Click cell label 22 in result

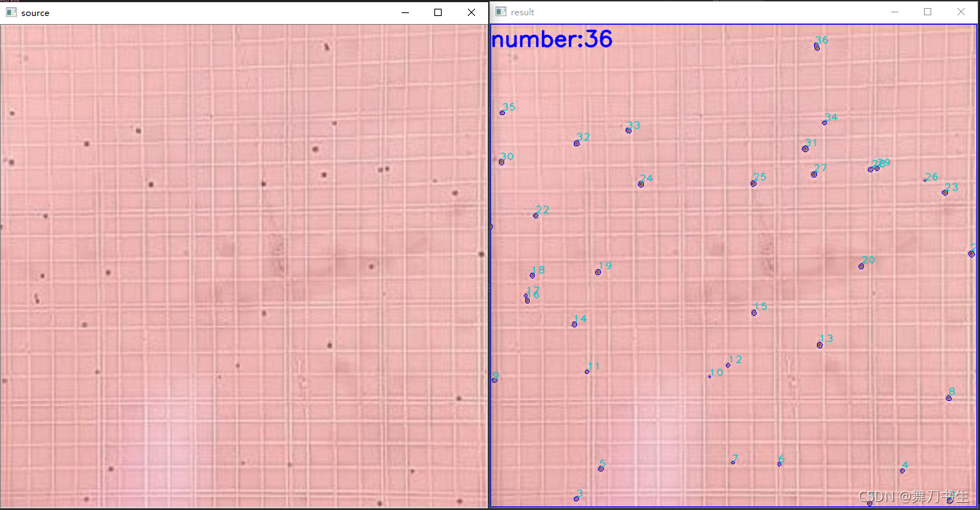coord(543,210)
